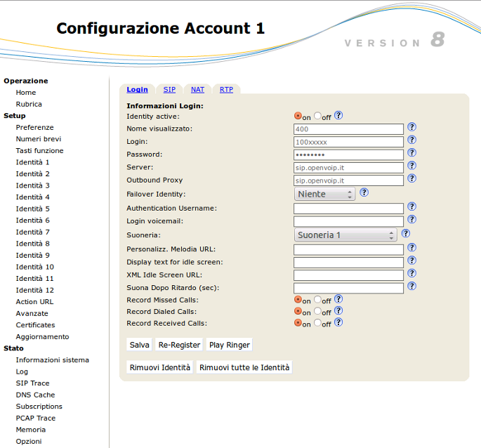Focus the Outbound Proxy input field
This screenshot has width=481, height=448.
pos(348,180)
